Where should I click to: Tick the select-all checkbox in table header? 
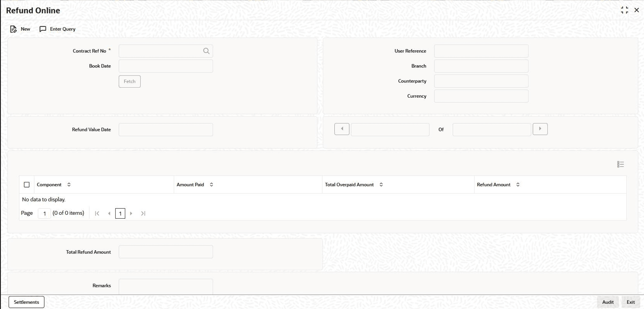(27, 185)
